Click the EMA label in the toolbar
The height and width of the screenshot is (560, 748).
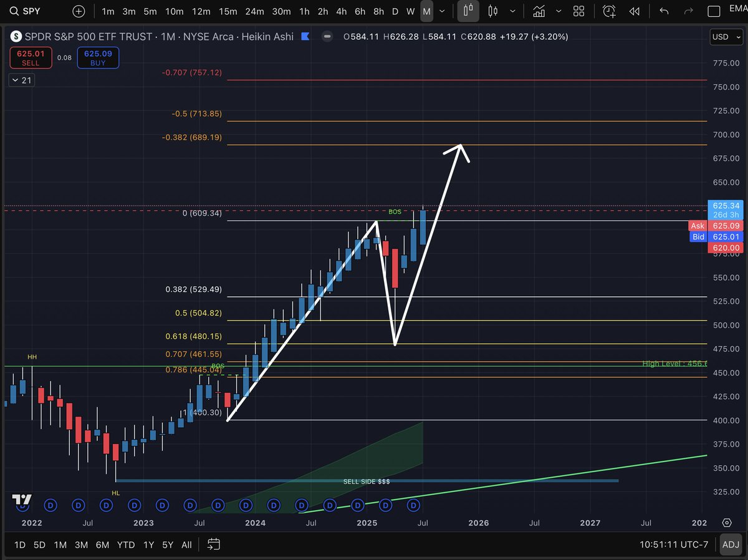pyautogui.click(x=737, y=9)
